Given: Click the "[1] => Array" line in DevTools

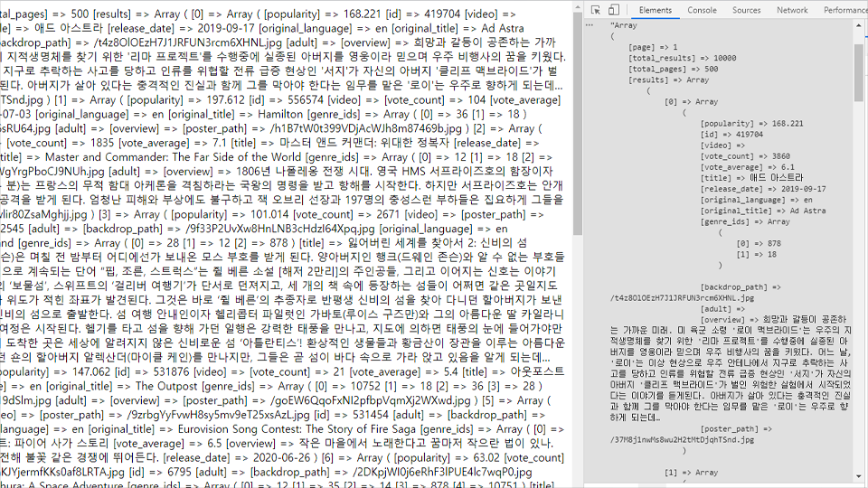Looking at the screenshot, I should pos(691,473).
